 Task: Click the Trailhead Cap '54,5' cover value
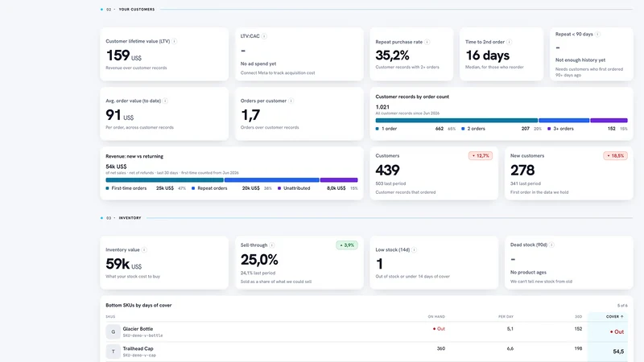(x=618, y=352)
